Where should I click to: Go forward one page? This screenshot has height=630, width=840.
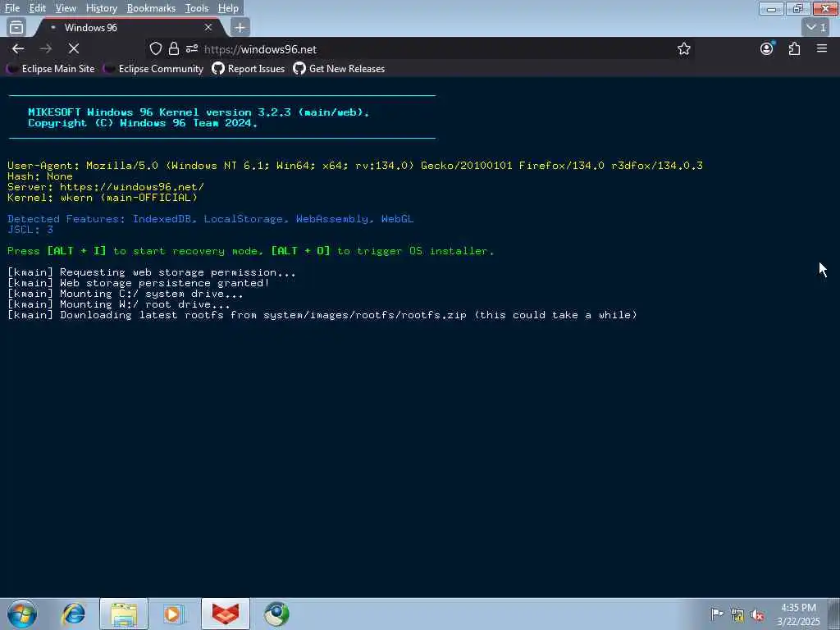(x=46, y=48)
